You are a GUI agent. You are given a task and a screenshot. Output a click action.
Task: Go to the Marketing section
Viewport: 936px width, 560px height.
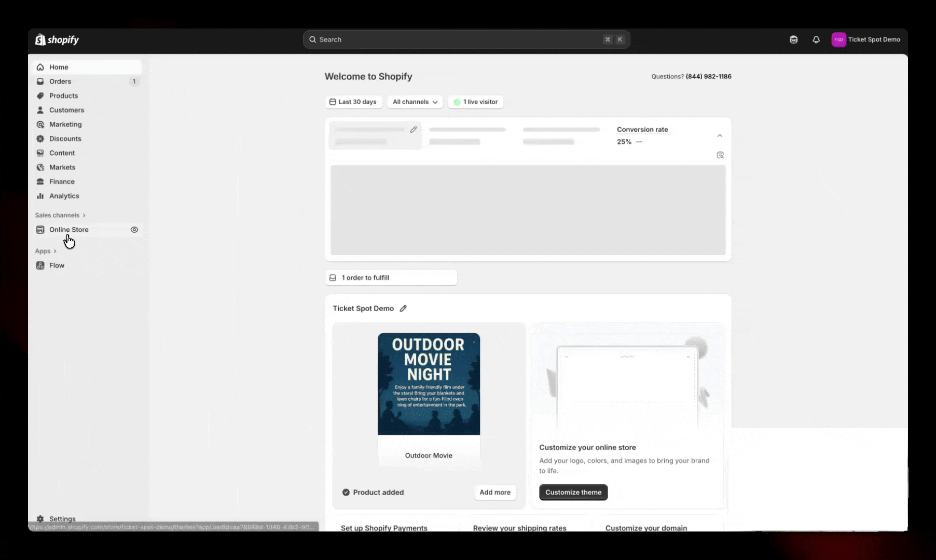click(x=65, y=124)
